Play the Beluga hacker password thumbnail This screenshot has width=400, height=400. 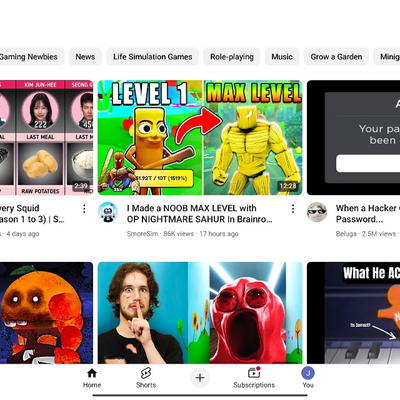point(353,137)
